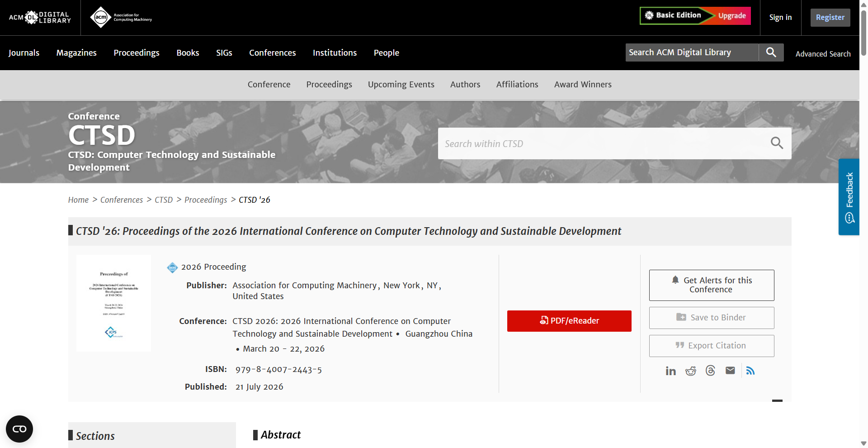Go to Proceedings in the breadcrumb
Viewport: 868px width, 448px height.
[206, 200]
